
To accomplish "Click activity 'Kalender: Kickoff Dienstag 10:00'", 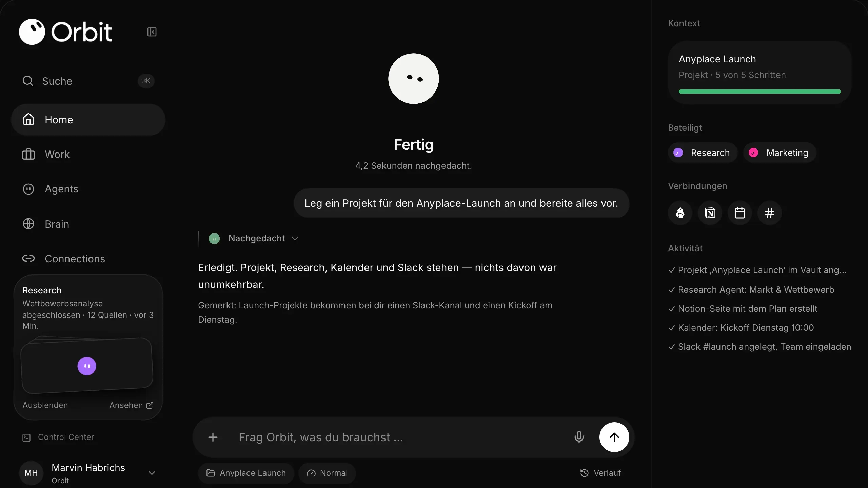I will click(x=741, y=328).
